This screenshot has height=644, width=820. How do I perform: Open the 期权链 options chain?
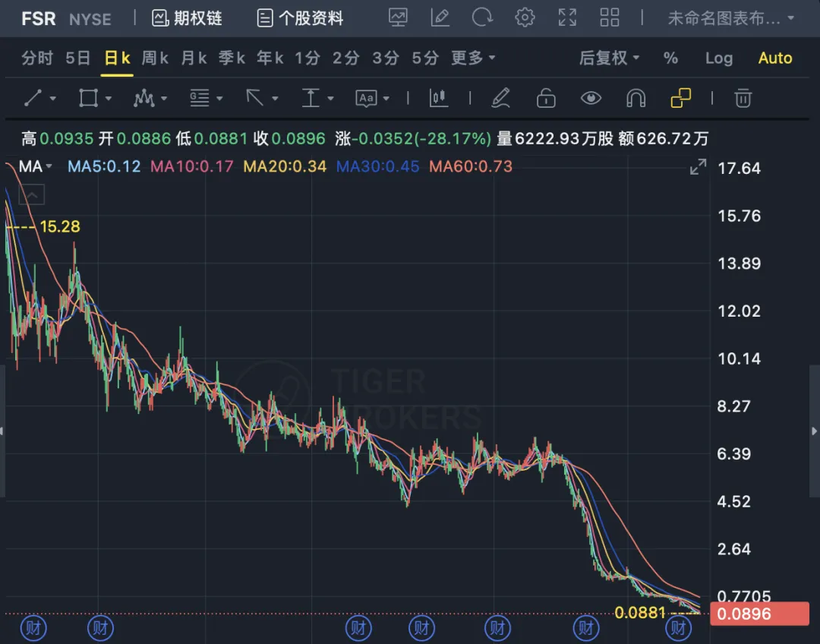187,18
